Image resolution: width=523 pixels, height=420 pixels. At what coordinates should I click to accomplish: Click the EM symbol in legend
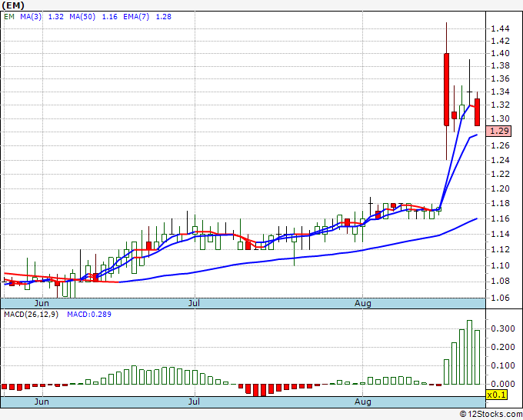[9, 17]
